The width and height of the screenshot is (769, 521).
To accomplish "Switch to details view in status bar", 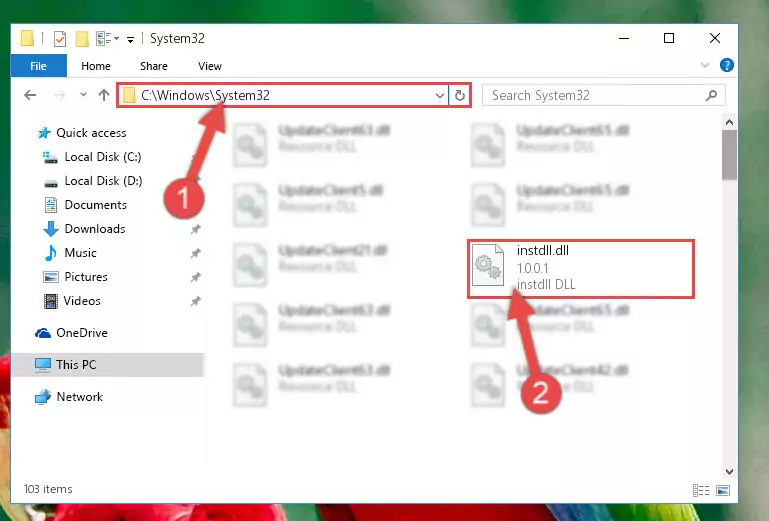I will click(x=701, y=490).
